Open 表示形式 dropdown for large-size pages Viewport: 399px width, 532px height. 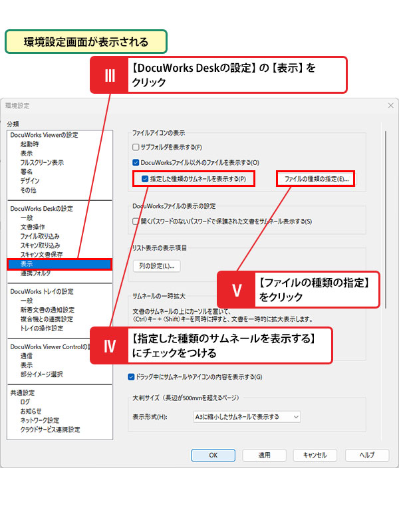247,417
